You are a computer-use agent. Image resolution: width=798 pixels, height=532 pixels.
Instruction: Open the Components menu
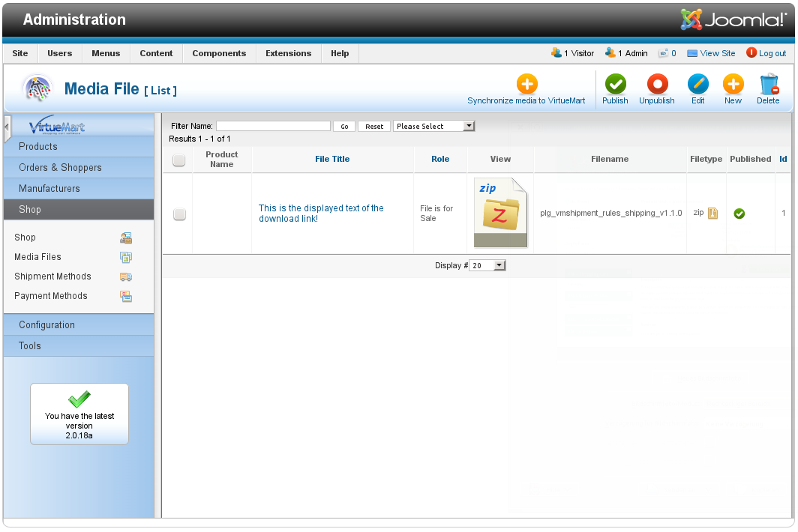[219, 53]
